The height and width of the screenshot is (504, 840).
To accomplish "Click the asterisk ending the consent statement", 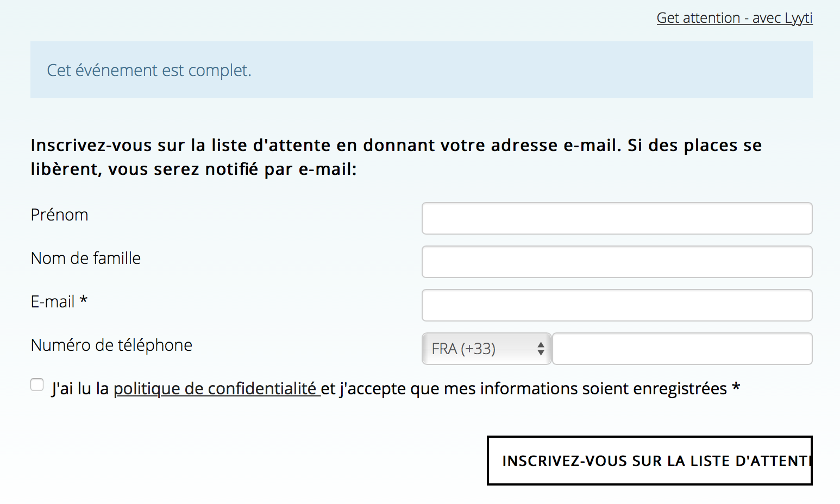I will pos(736,388).
